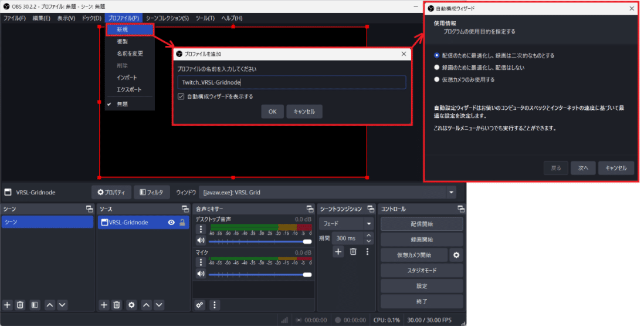Select the シーン item in scenes list
Screen dimensions: 644x326
pyautogui.click(x=48, y=222)
